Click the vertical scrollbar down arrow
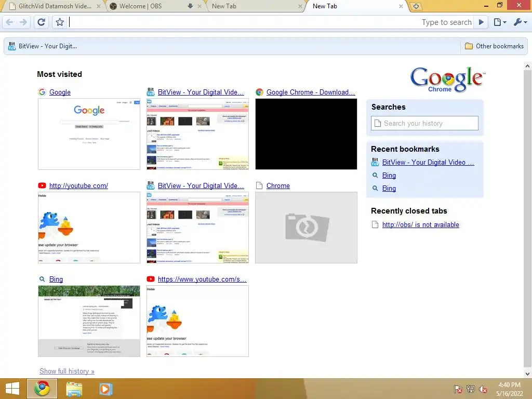 coord(528,374)
